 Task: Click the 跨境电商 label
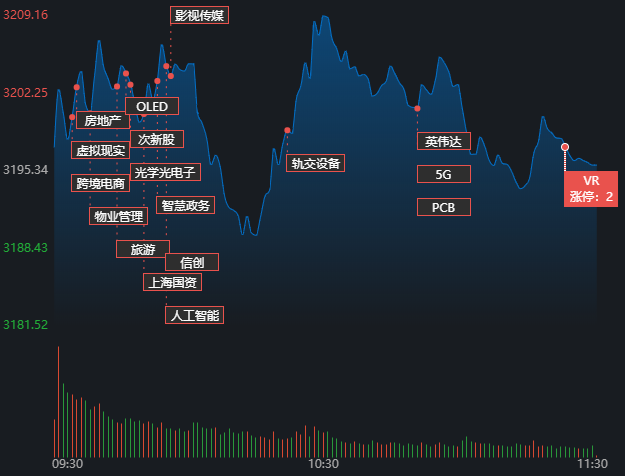(x=100, y=183)
